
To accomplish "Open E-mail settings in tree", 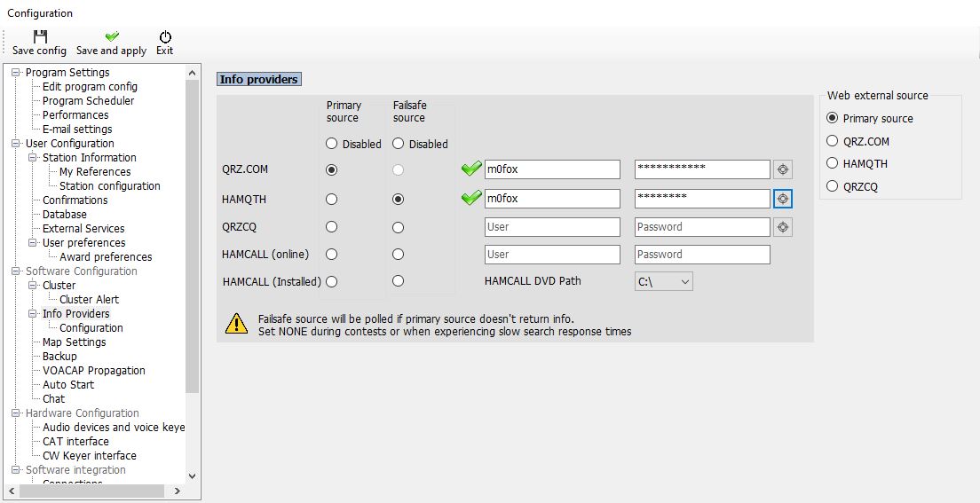I will click(77, 130).
